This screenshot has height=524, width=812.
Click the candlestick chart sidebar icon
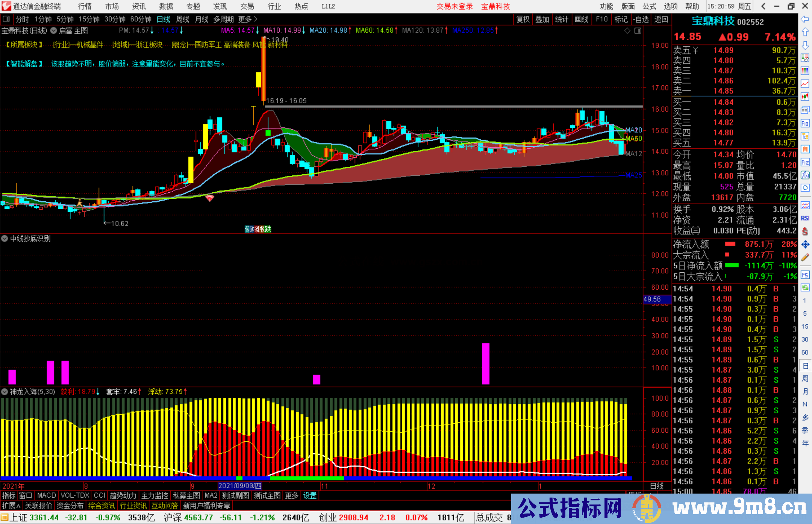805,97
